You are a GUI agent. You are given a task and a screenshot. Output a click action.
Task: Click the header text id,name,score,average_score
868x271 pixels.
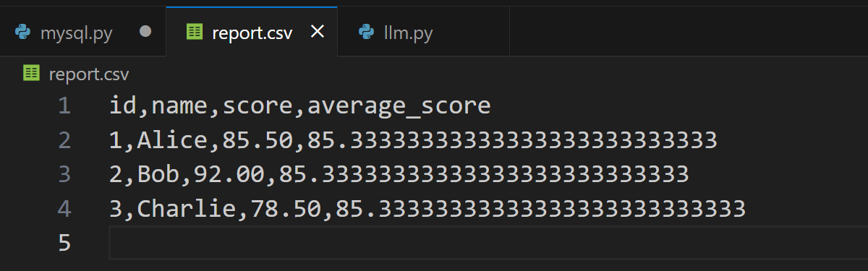coord(300,107)
